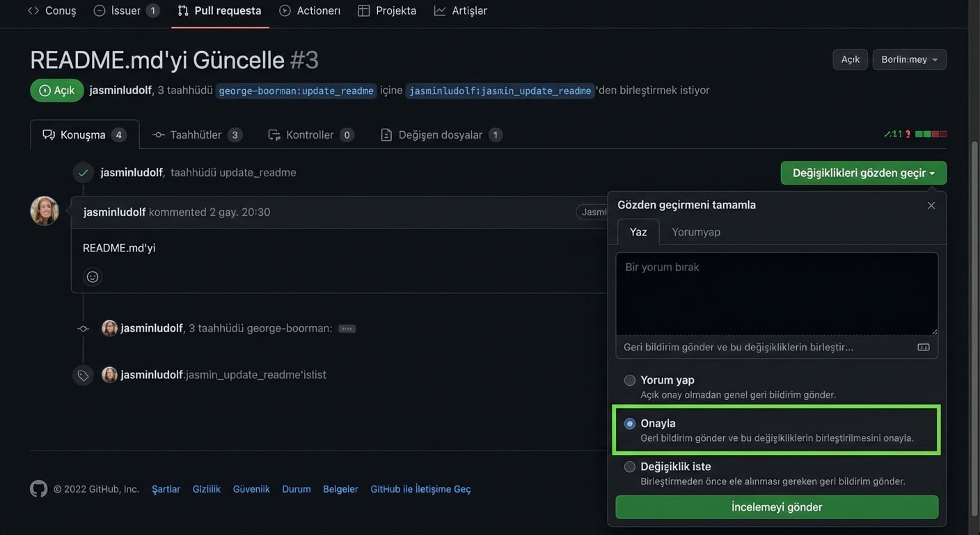Submit review with İncelemeyi gönder button
Image resolution: width=980 pixels, height=535 pixels.
click(x=777, y=507)
